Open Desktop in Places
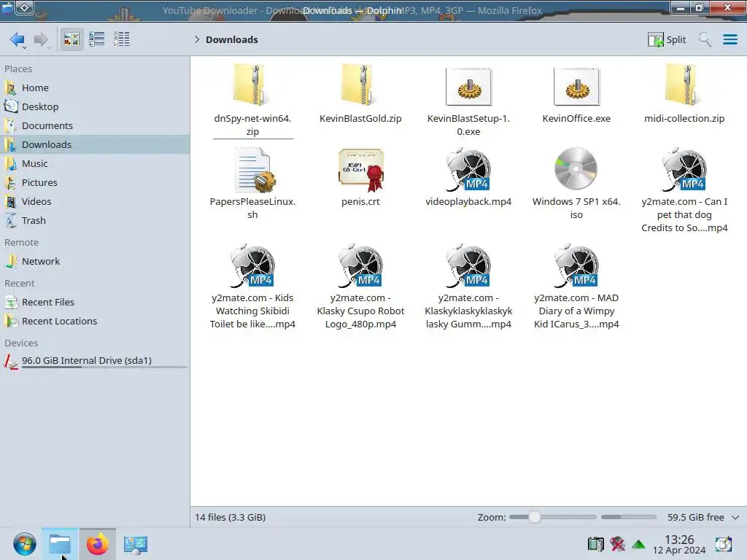This screenshot has width=747, height=560. (96, 106)
